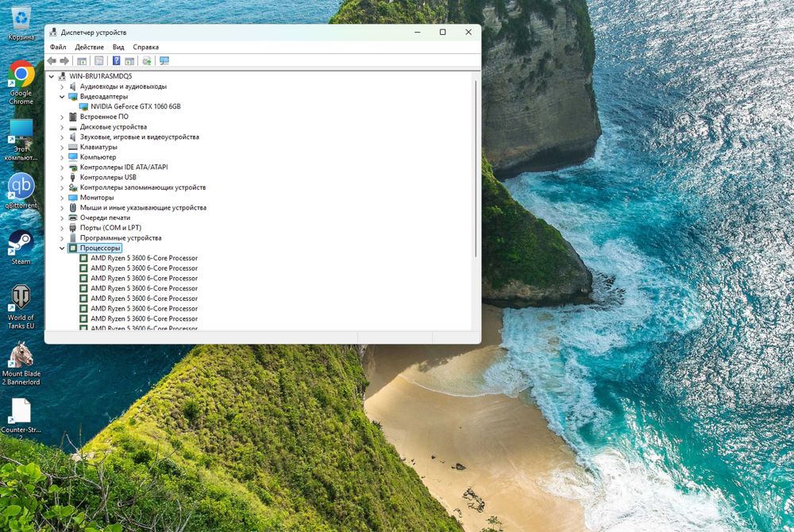Expand the Программные устройства node
This screenshot has width=794, height=532.
point(62,238)
